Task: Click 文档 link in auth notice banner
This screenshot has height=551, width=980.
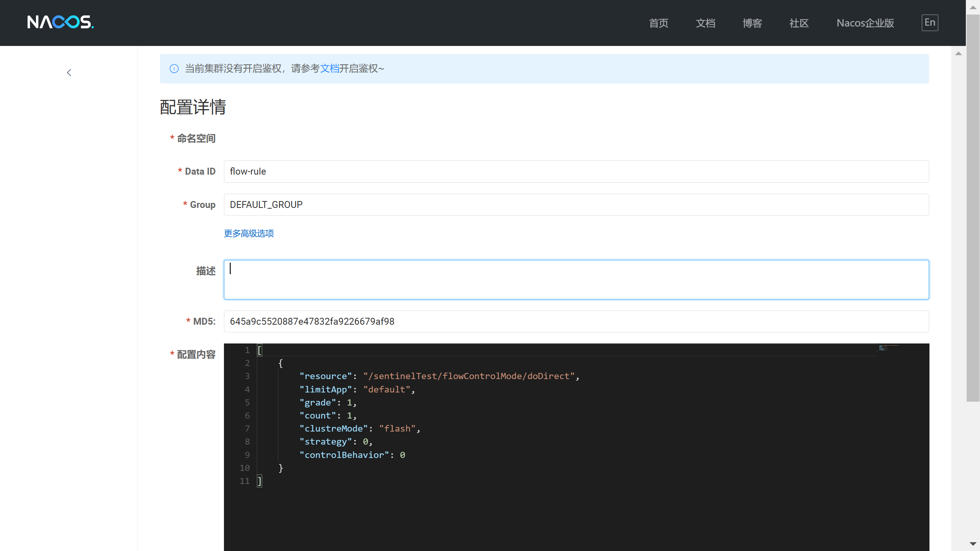Action: (329, 69)
